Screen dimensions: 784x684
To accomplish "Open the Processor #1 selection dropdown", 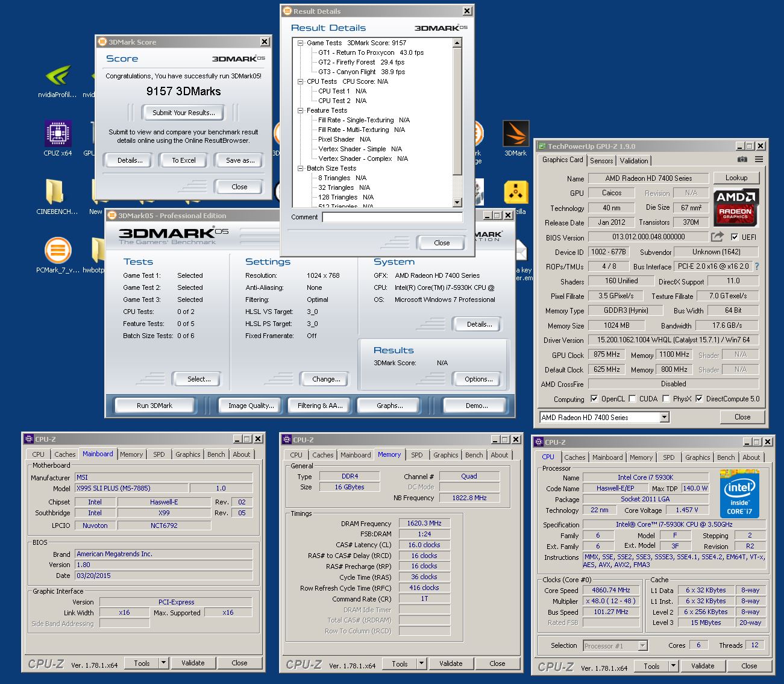I will tap(615, 645).
